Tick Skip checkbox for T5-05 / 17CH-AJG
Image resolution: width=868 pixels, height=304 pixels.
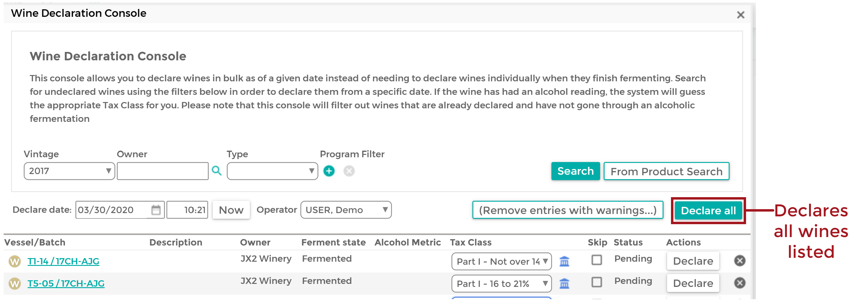tap(597, 282)
